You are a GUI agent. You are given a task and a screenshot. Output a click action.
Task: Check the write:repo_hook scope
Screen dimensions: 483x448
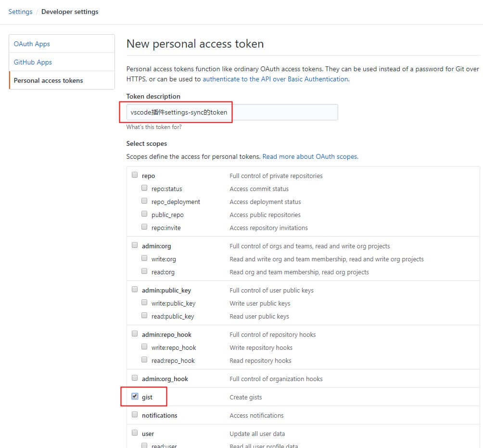click(x=144, y=347)
